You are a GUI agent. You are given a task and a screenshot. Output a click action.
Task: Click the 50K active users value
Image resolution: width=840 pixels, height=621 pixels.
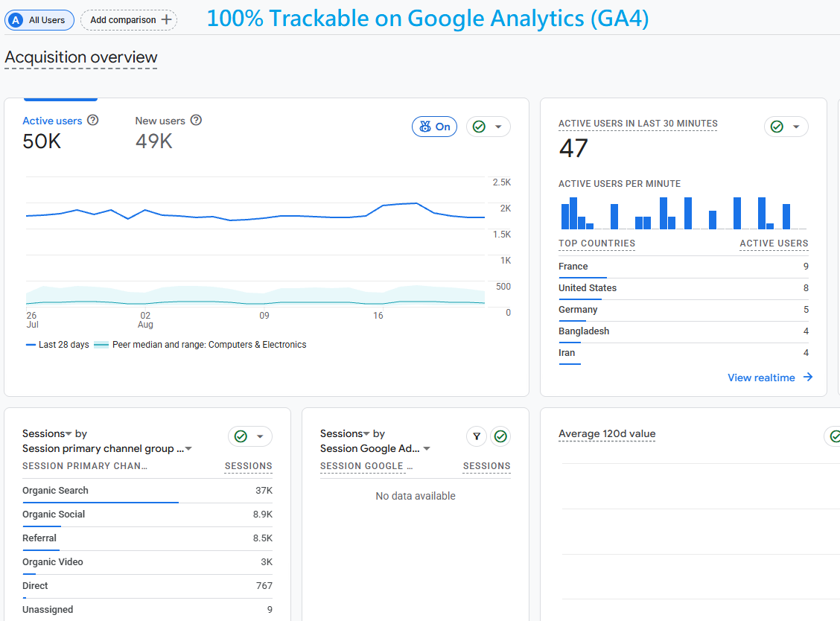pos(42,141)
